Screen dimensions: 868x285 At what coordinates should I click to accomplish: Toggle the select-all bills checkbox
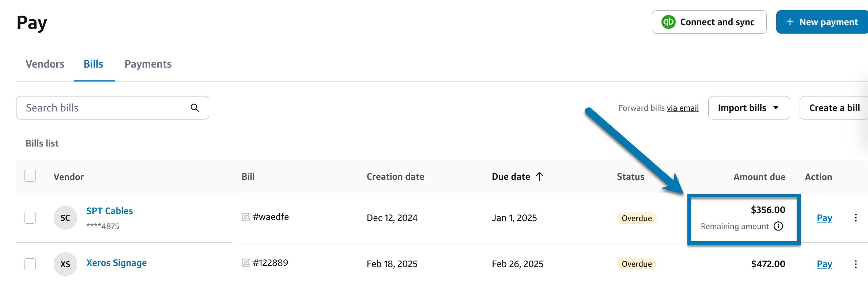pos(30,176)
